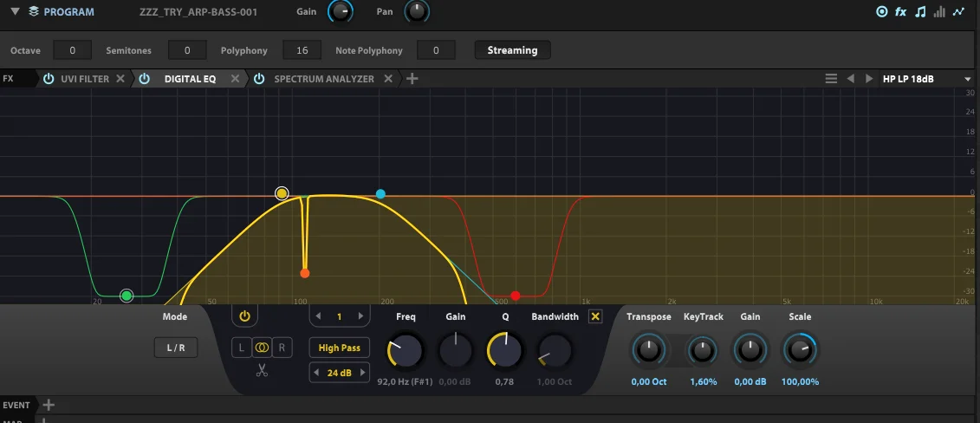980x423 pixels.
Task: Set band channel to L
Action: (242, 348)
